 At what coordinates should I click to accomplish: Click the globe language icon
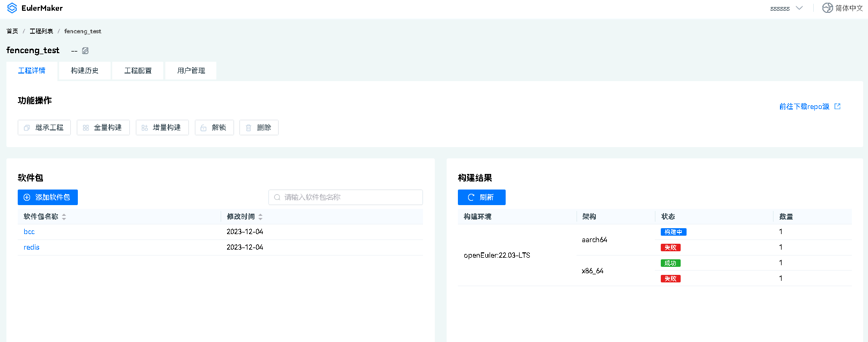tap(827, 8)
